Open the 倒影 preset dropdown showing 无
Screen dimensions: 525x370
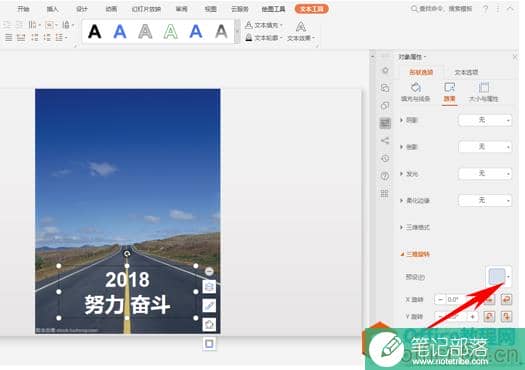(x=485, y=147)
